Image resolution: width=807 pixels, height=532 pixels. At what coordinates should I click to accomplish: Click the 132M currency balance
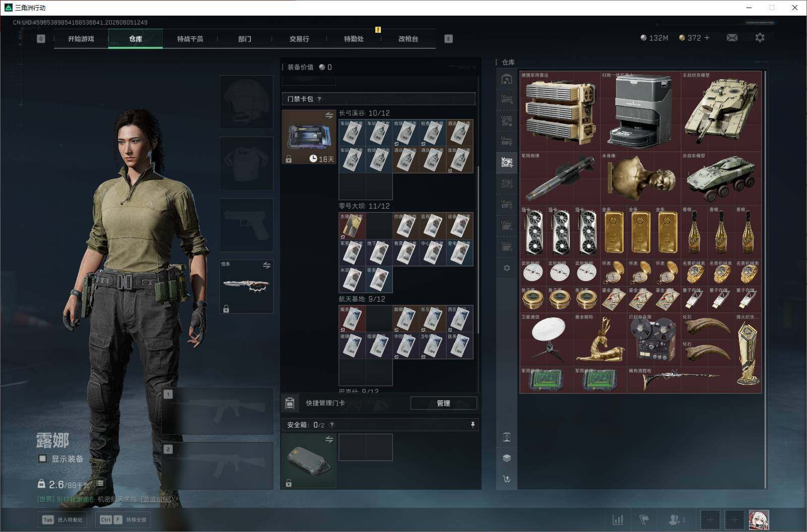(654, 38)
